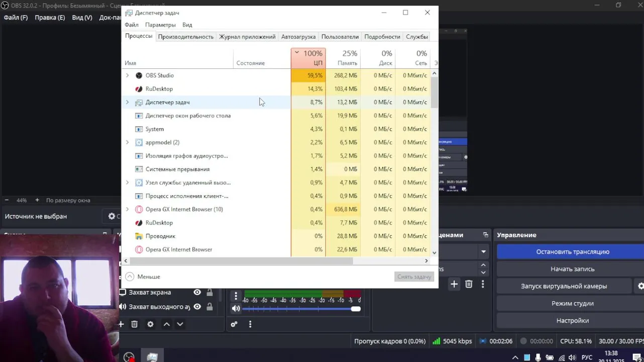
Task: Expand appmodel (2) process group
Action: point(127,142)
